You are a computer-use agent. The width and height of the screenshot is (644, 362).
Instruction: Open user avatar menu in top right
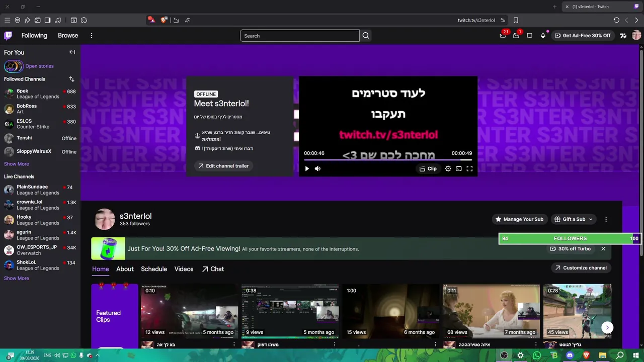click(x=636, y=35)
